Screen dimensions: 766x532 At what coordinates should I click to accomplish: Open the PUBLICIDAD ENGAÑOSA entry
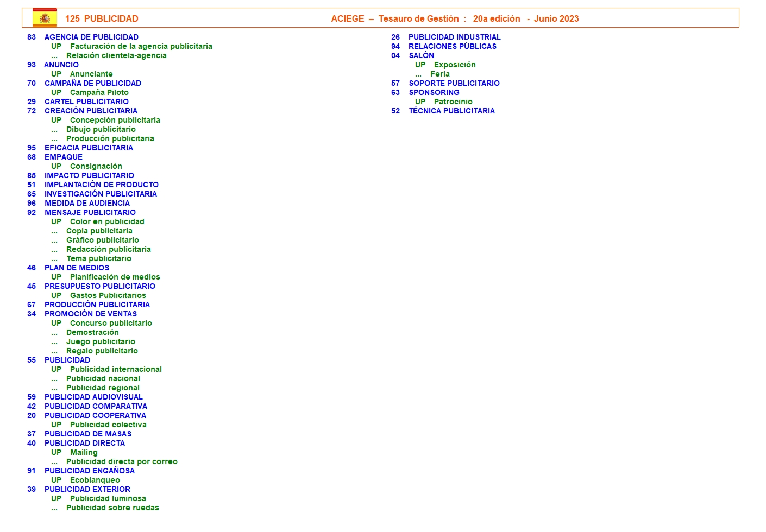(89, 471)
